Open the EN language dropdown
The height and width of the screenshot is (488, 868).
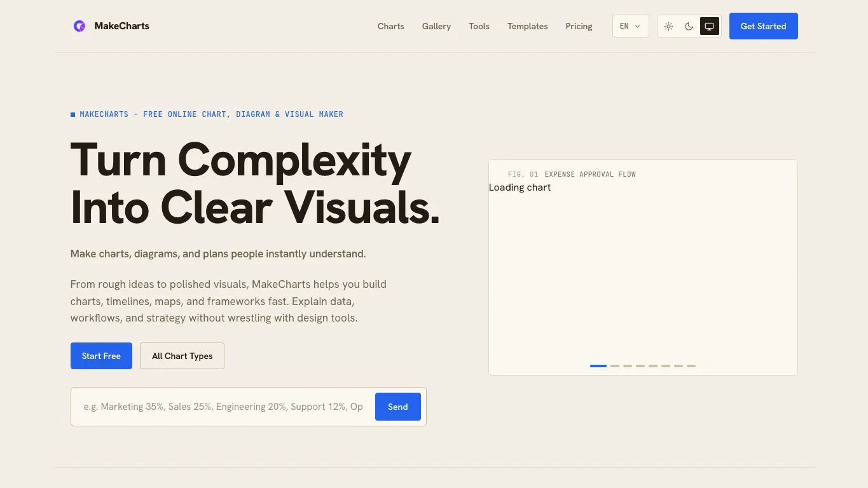630,26
